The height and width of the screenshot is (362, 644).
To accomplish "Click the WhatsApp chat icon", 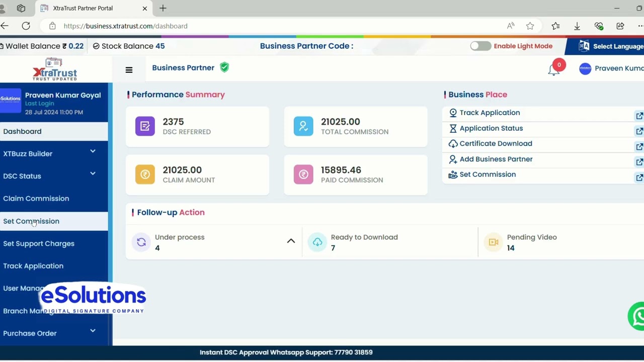I will pos(637,316).
